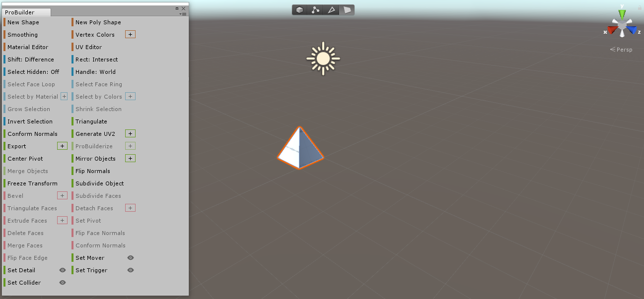Toggle Set Collider visibility eye
This screenshot has width=644, height=299.
[63, 282]
